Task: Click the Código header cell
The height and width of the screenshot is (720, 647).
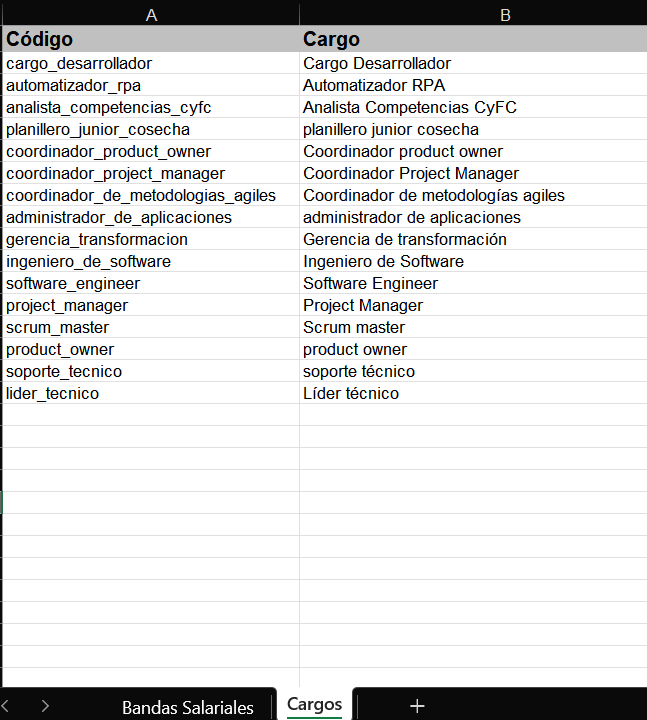Action: 151,39
